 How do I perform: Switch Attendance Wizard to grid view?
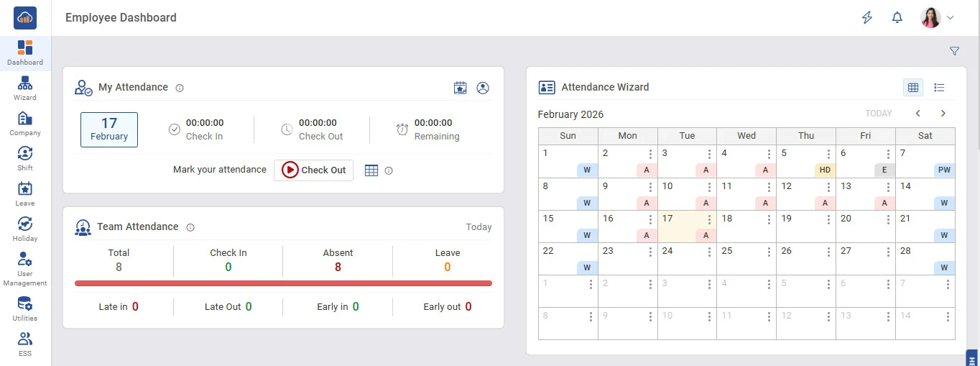coord(913,88)
